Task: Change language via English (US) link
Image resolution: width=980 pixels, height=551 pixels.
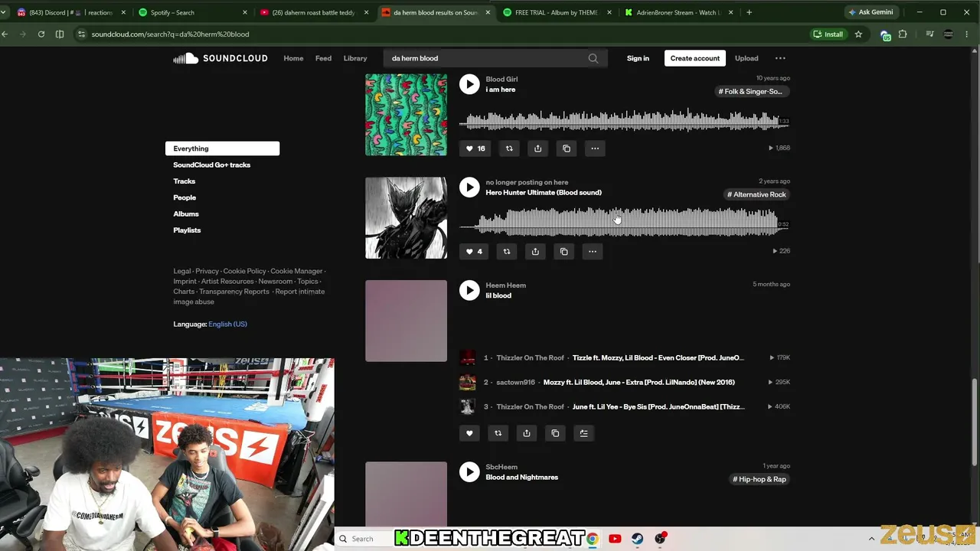Action: (x=227, y=324)
